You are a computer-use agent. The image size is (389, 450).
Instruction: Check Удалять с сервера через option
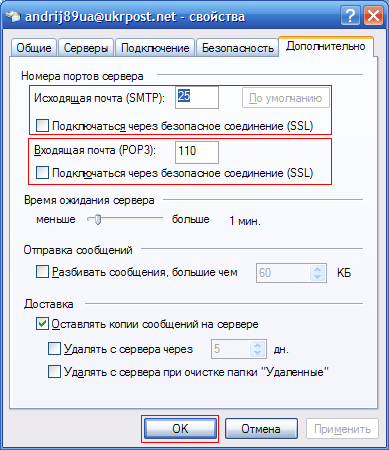(x=54, y=349)
